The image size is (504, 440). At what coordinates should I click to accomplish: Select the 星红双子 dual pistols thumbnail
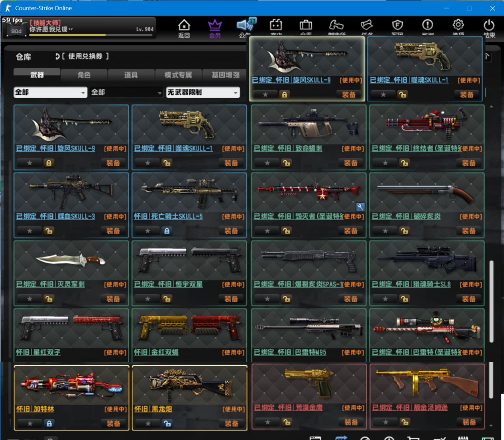click(x=71, y=328)
